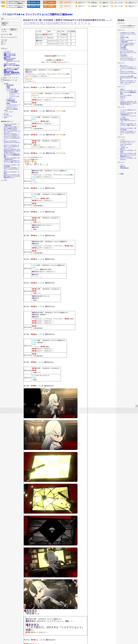Click ここを編集 in the update history sidebar
Viewport: 138px width, 644px height.
click(x=120, y=174)
